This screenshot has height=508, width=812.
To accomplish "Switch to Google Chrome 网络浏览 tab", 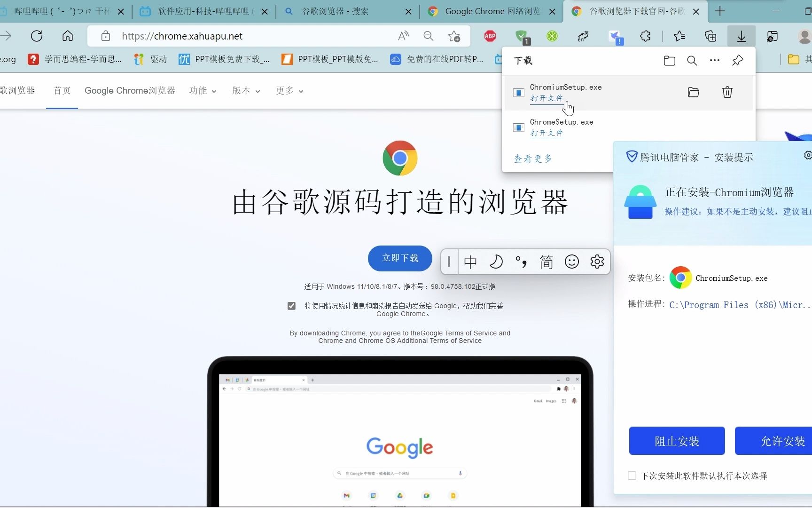I will (492, 11).
